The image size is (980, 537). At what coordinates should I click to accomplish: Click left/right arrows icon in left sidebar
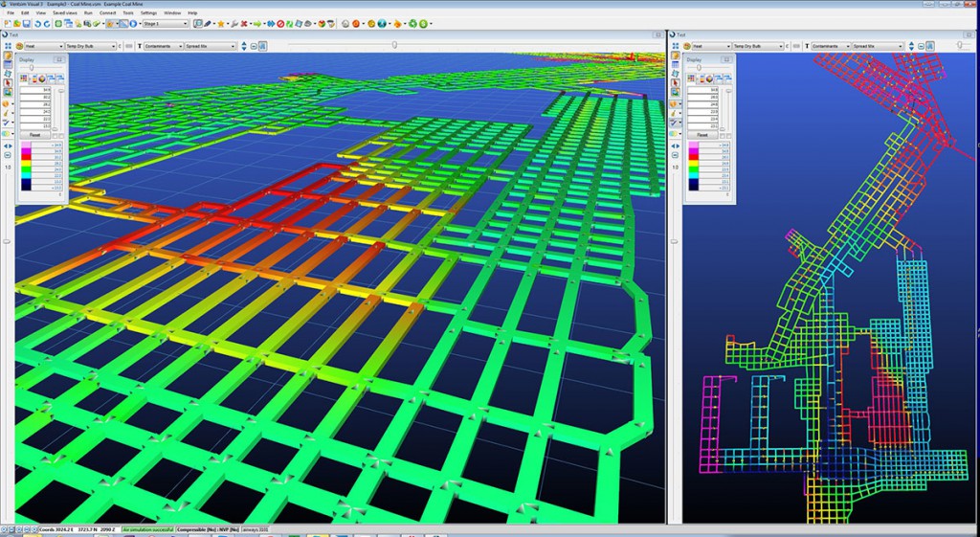[8, 145]
